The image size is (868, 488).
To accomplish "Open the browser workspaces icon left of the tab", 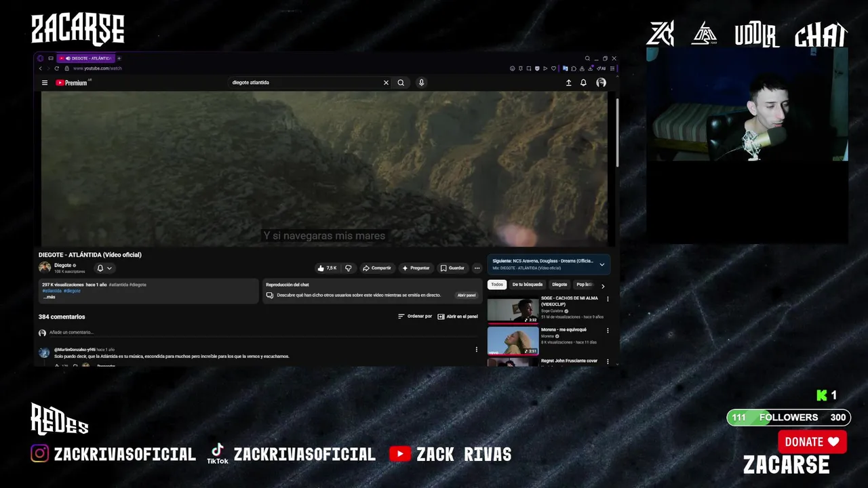I will click(51, 58).
